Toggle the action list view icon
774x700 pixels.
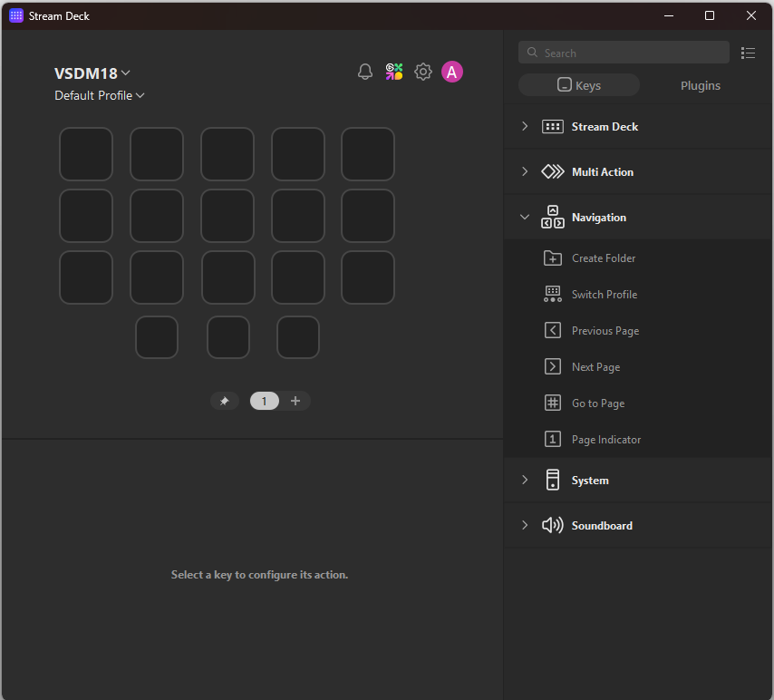748,53
